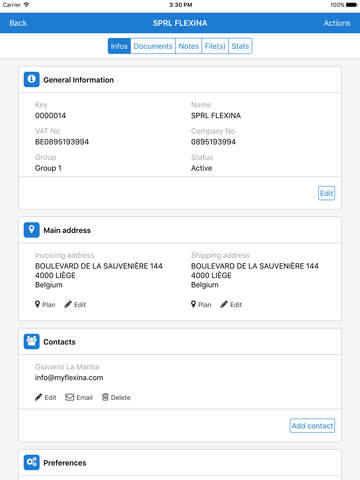360x480 pixels.
Task: Click the Contacts people icon
Action: tap(32, 342)
